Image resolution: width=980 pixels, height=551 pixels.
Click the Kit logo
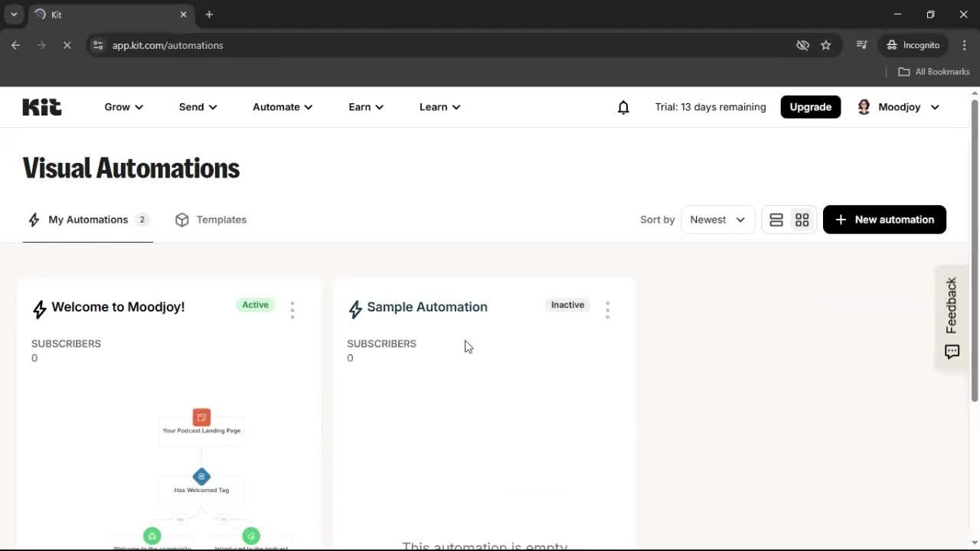tap(41, 106)
